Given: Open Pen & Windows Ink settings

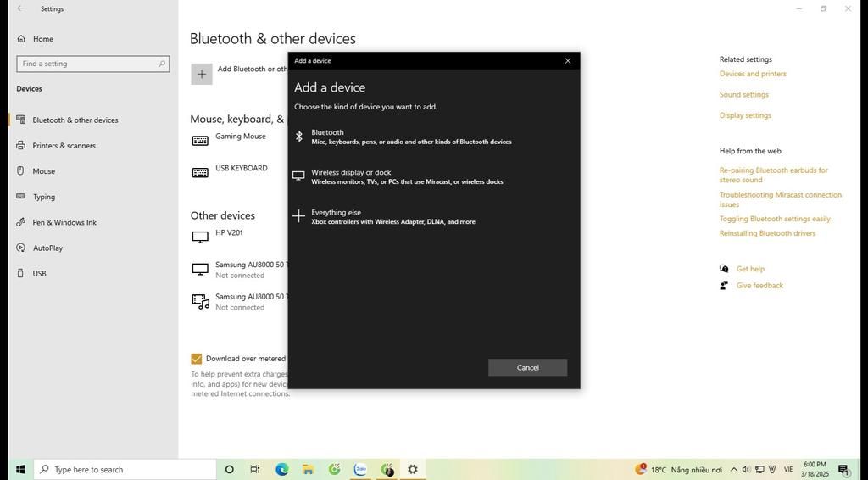Looking at the screenshot, I should pyautogui.click(x=64, y=222).
